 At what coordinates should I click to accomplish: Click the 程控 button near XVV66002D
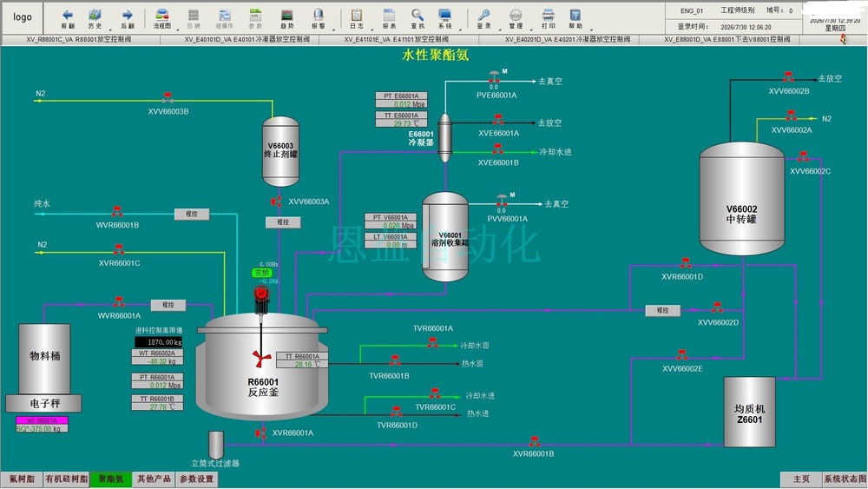click(662, 311)
